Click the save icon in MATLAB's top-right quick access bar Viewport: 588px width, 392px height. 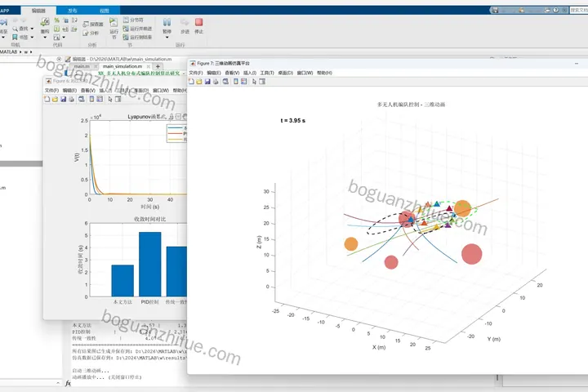point(495,10)
